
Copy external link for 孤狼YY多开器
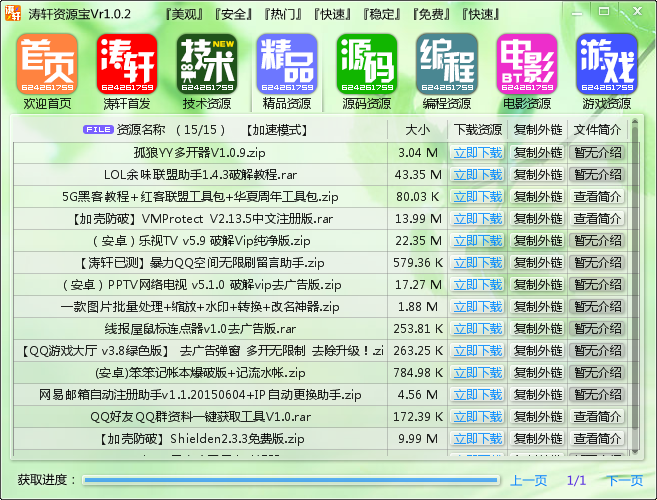(538, 153)
